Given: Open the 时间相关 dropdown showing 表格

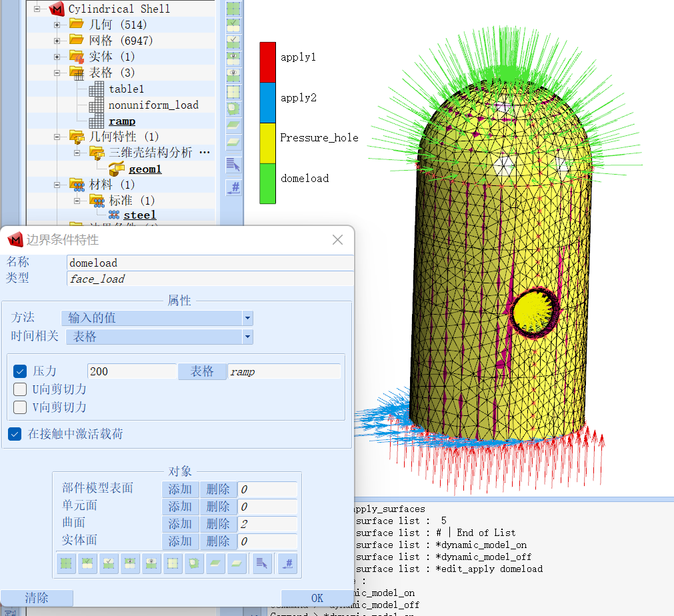Looking at the screenshot, I should tap(247, 337).
